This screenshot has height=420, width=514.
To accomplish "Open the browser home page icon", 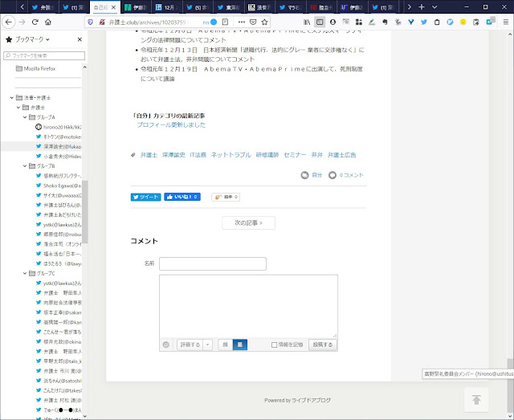I will 48,22.
